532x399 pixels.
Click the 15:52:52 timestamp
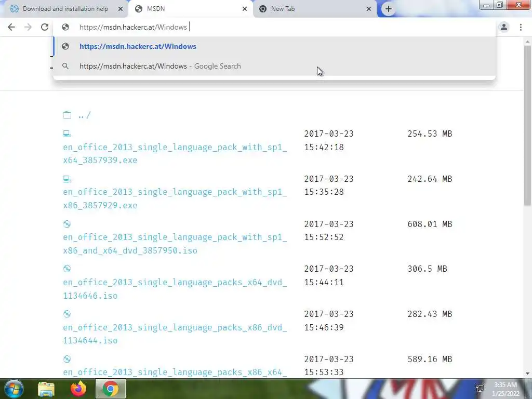point(324,237)
